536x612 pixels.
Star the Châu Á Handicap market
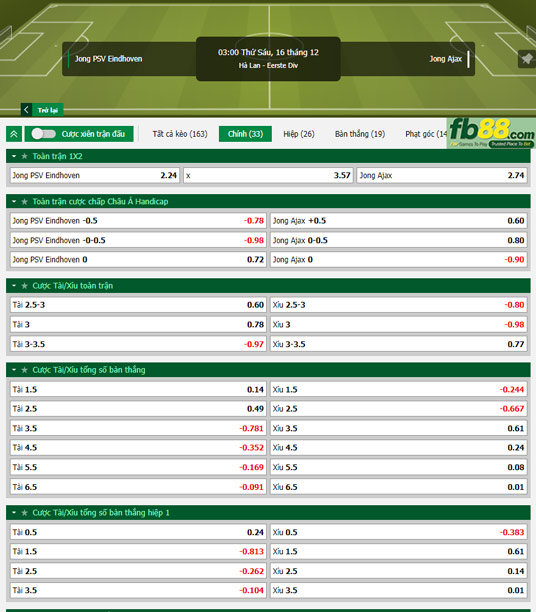click(x=25, y=201)
